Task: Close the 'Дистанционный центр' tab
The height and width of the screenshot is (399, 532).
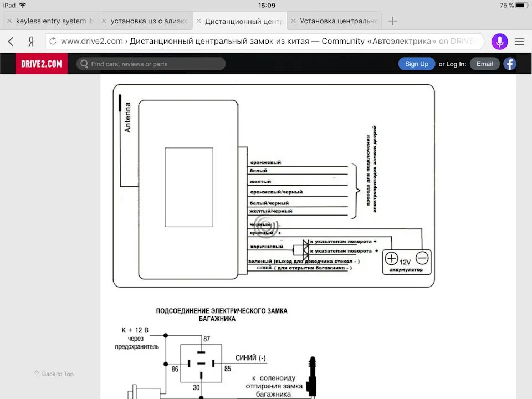Action: pyautogui.click(x=199, y=21)
